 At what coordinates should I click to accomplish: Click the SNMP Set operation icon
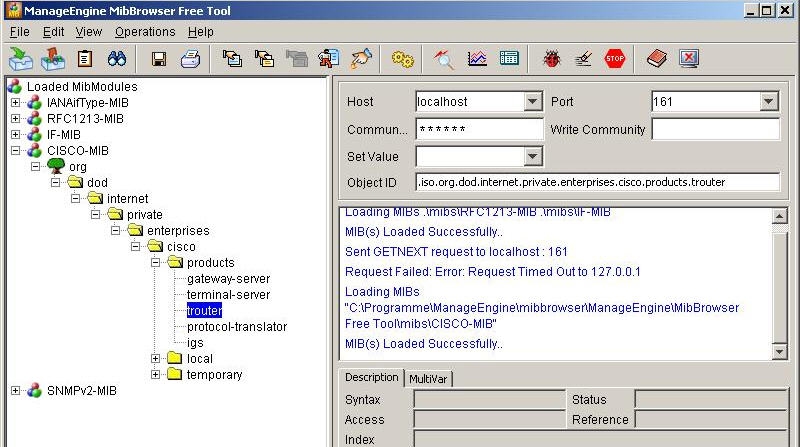point(329,59)
